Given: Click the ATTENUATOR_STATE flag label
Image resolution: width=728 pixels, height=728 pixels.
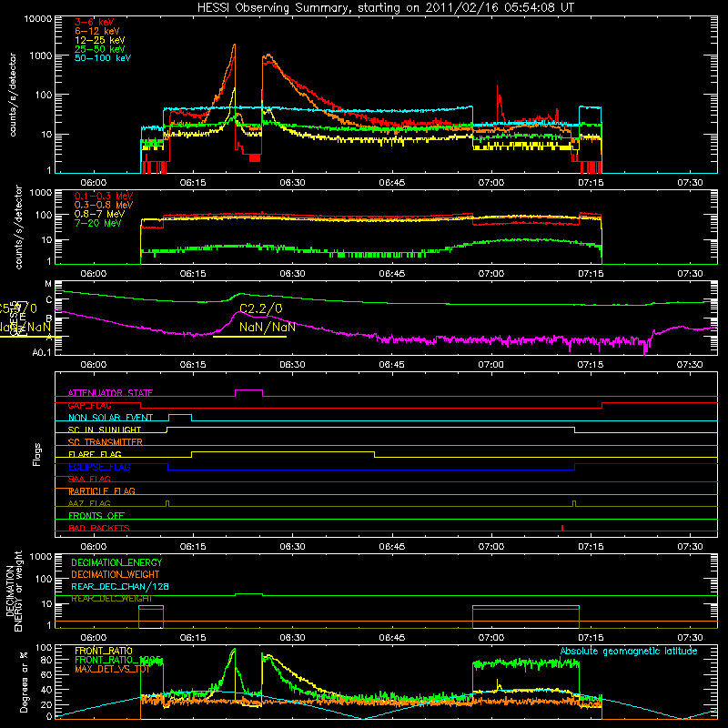Looking at the screenshot, I should (110, 393).
